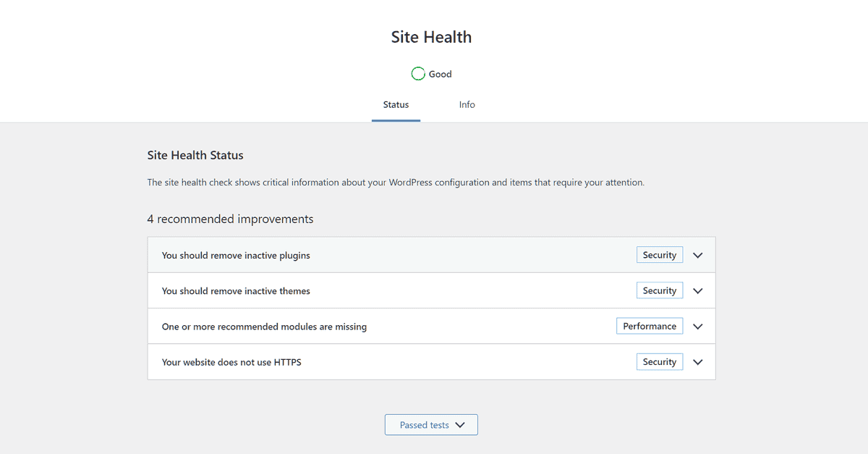Expand the inactive plugins chevron

[x=698, y=256]
